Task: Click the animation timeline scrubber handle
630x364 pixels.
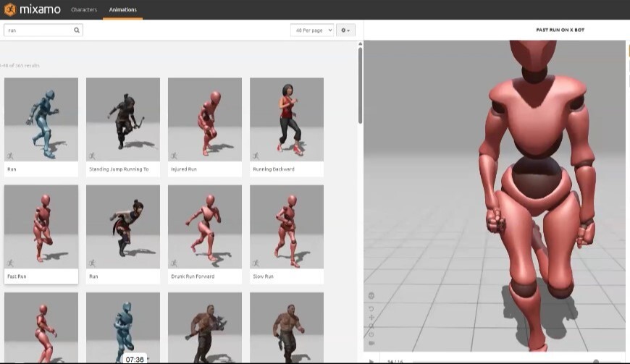Action: tap(596, 361)
